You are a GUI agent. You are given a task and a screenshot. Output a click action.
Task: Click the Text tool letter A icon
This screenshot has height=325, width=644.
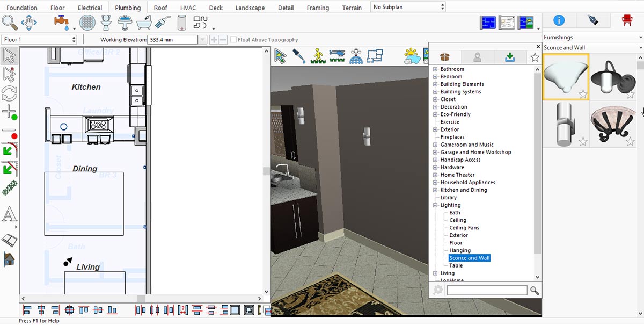[9, 214]
